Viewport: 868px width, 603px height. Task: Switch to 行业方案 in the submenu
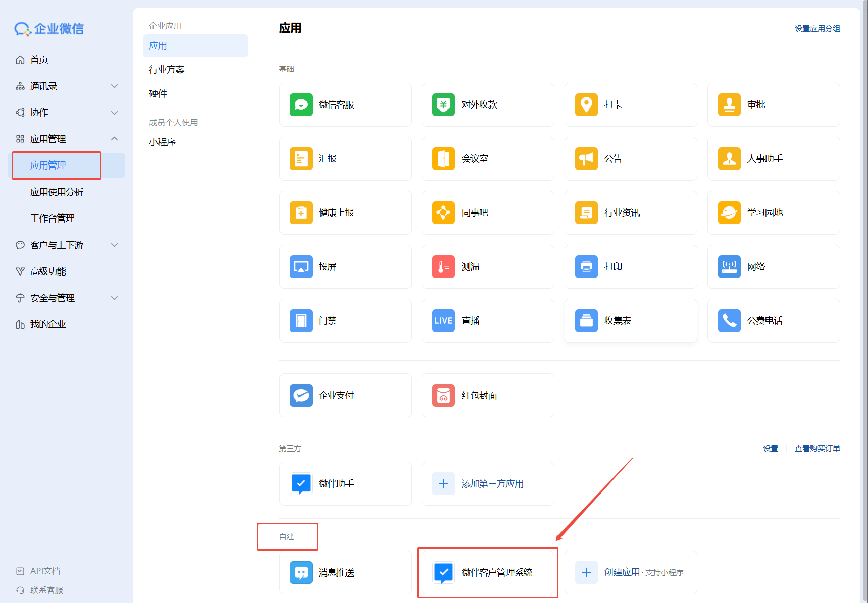[167, 70]
